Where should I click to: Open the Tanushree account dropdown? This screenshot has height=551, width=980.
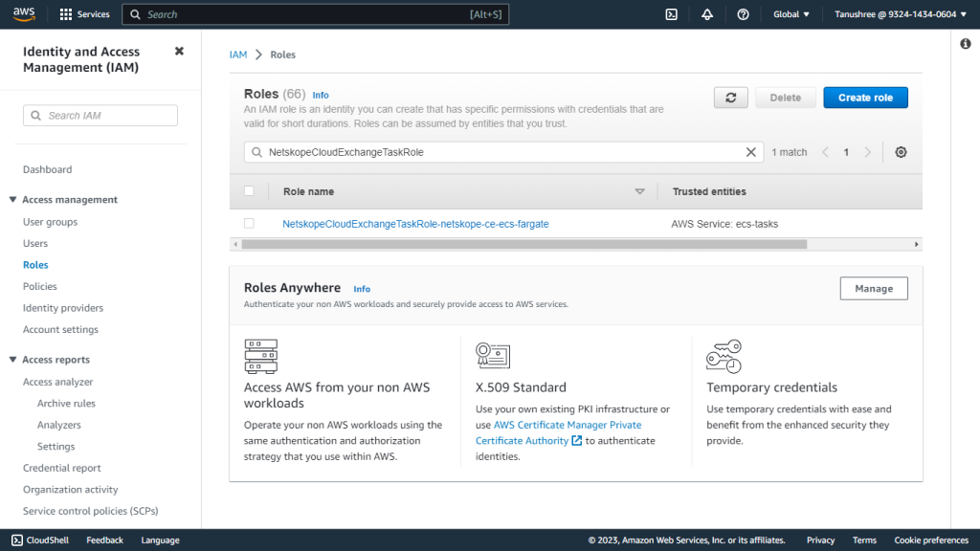click(900, 14)
